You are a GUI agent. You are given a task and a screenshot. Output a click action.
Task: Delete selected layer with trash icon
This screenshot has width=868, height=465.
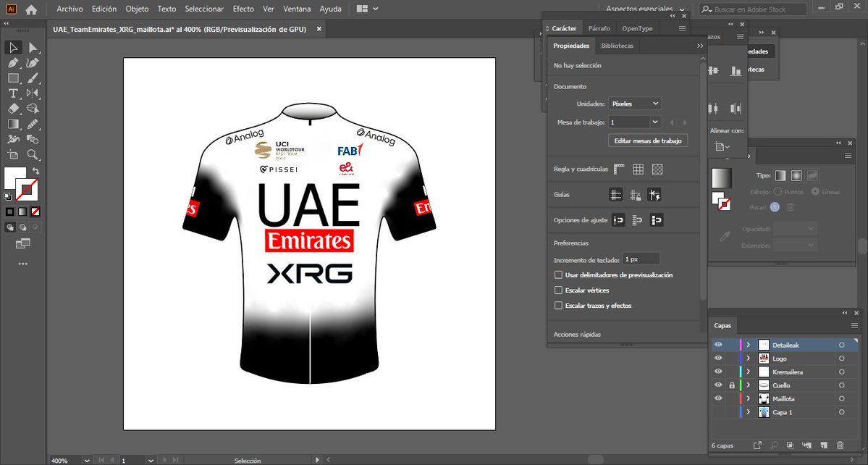pyautogui.click(x=840, y=445)
